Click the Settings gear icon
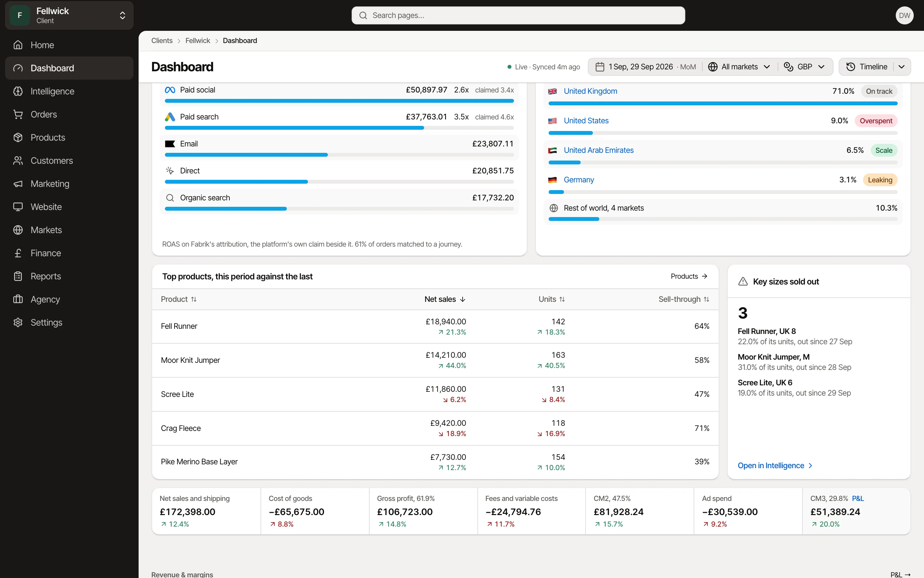Viewport: 924px width, 578px height. tap(18, 323)
